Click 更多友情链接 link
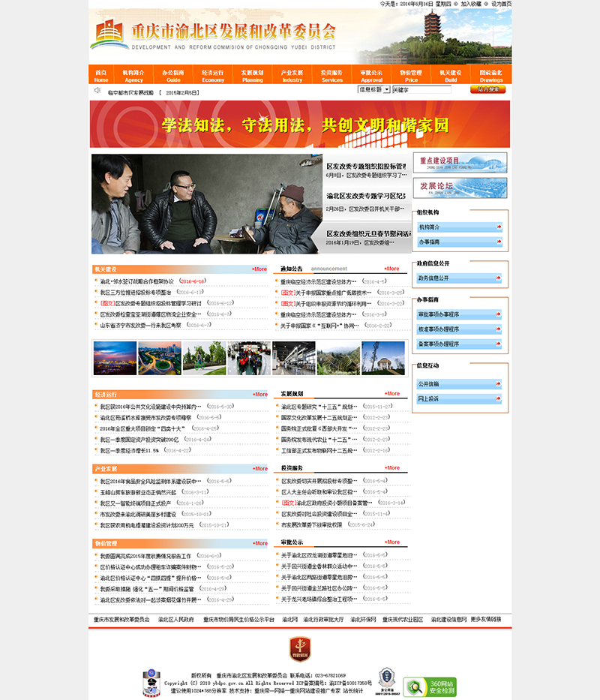 [x=486, y=620]
